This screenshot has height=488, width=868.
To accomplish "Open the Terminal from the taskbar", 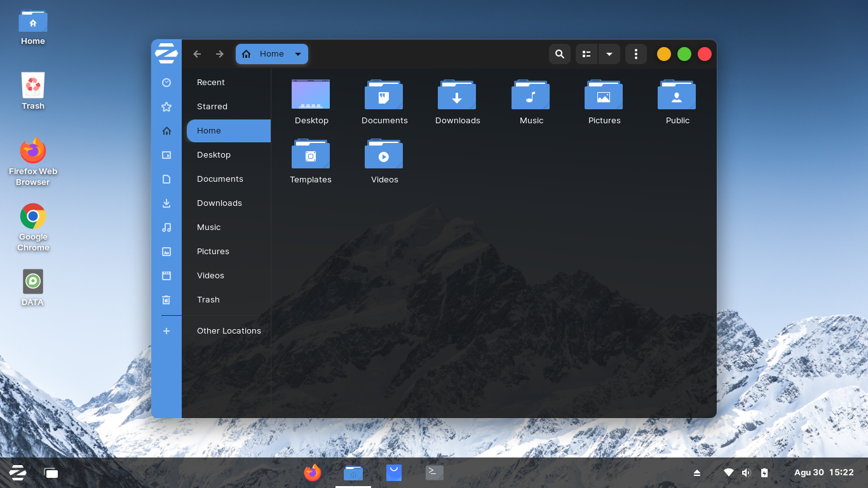I will (x=435, y=473).
